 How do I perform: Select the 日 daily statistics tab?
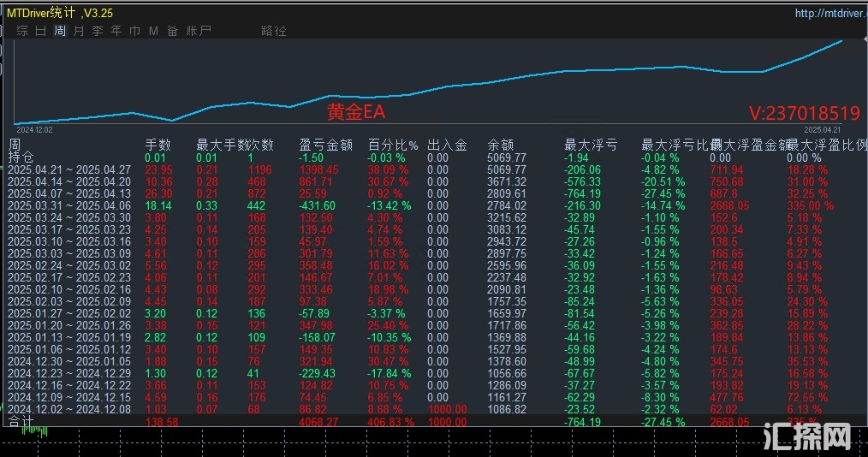(41, 31)
